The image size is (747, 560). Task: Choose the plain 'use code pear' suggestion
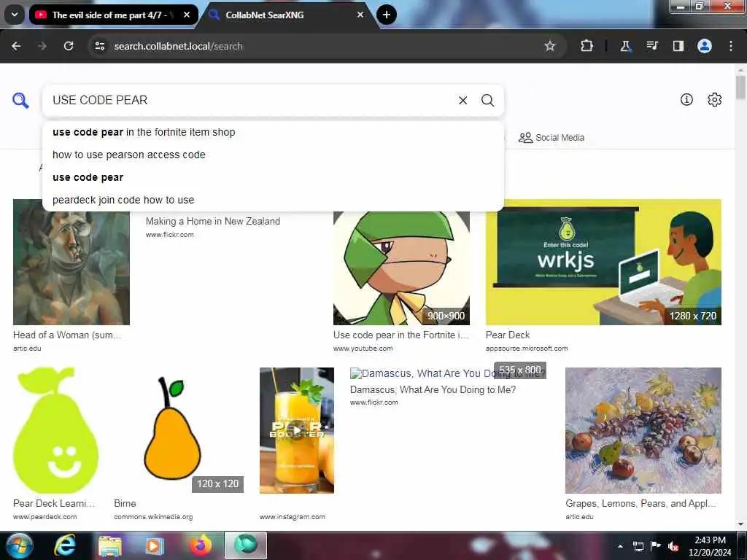tap(273, 177)
